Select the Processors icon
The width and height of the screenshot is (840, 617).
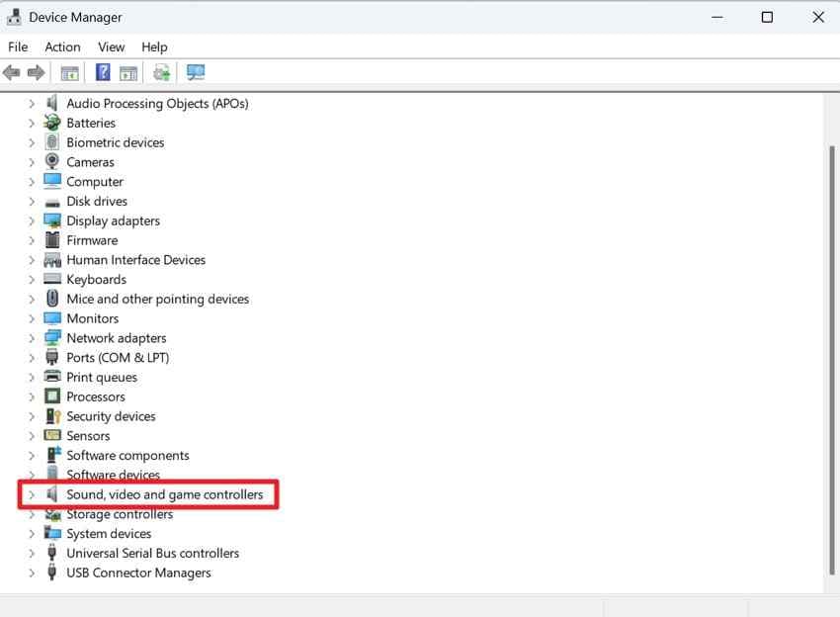point(52,397)
